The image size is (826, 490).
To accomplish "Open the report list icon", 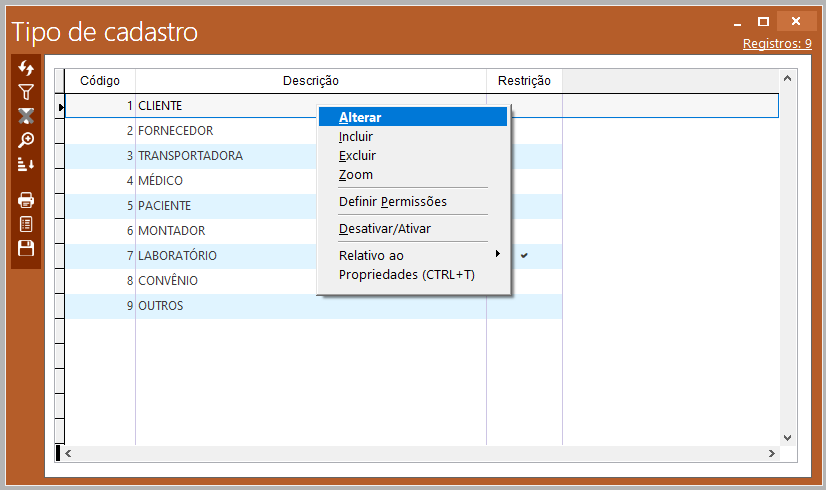I will click(26, 224).
